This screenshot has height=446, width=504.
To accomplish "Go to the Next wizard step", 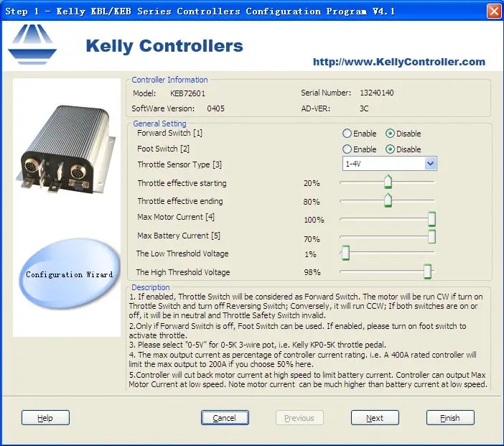I will pos(375,418).
